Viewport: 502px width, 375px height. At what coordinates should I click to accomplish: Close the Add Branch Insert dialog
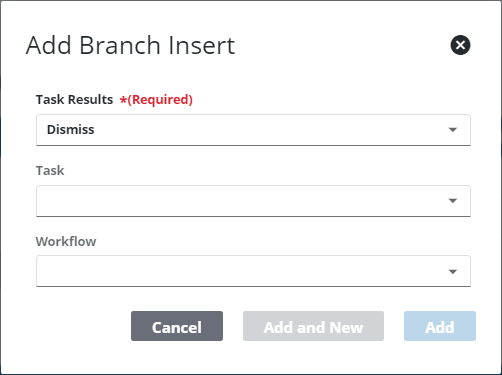[460, 45]
